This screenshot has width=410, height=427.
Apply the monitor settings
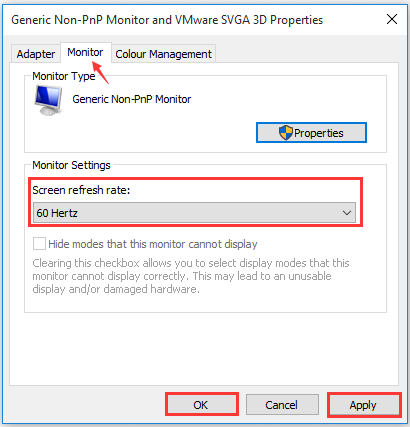[364, 405]
